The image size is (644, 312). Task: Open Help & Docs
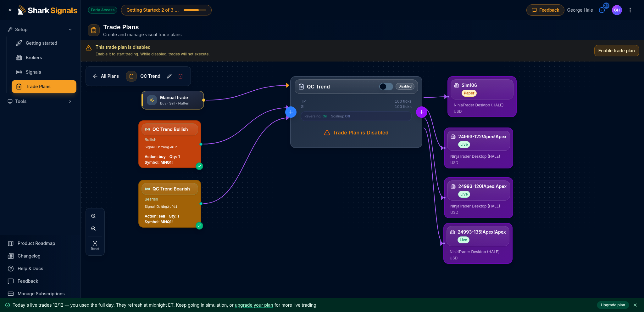[x=40, y=269]
